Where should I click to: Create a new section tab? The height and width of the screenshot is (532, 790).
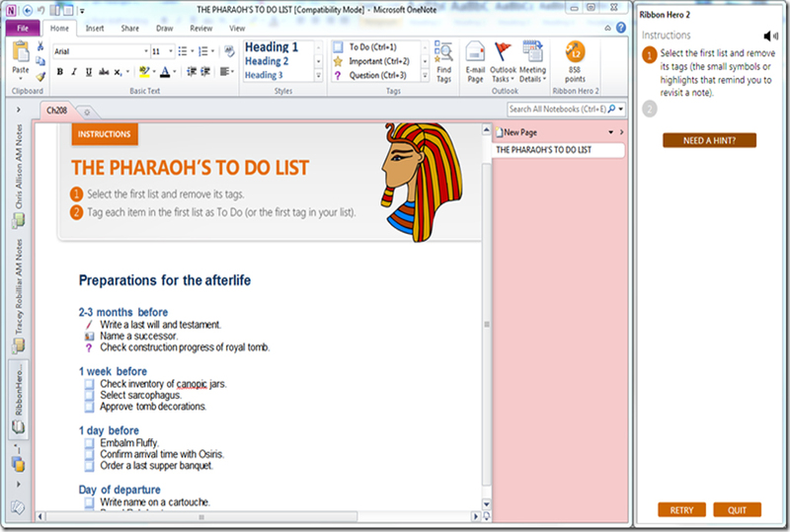[x=87, y=112]
